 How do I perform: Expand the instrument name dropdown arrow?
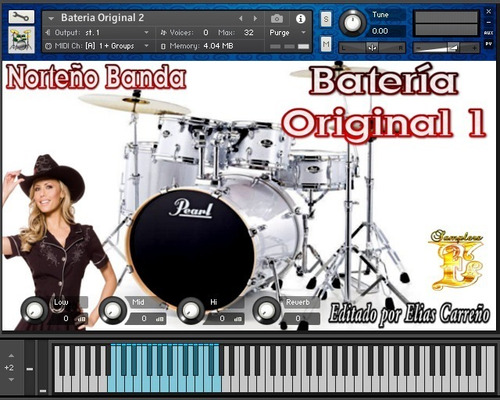(51, 18)
